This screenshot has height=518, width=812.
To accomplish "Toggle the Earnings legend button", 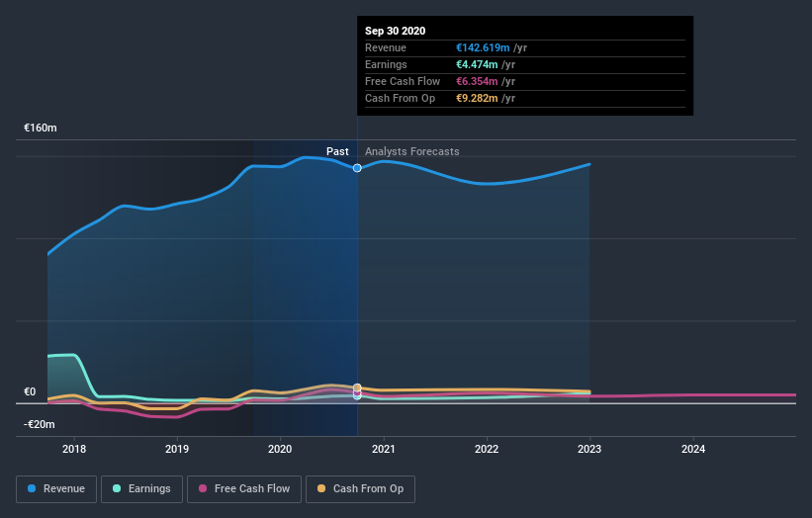I will click(x=141, y=489).
